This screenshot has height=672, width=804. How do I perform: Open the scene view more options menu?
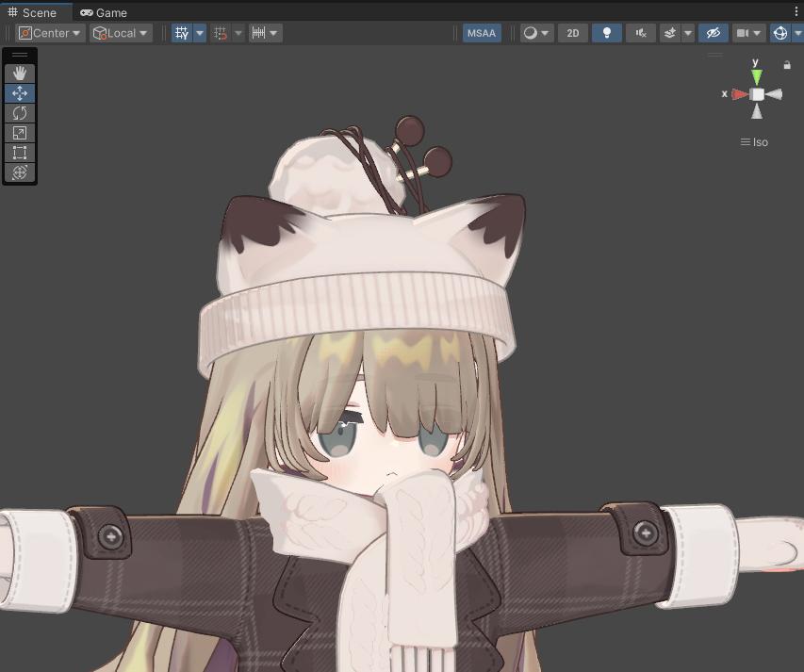796,12
